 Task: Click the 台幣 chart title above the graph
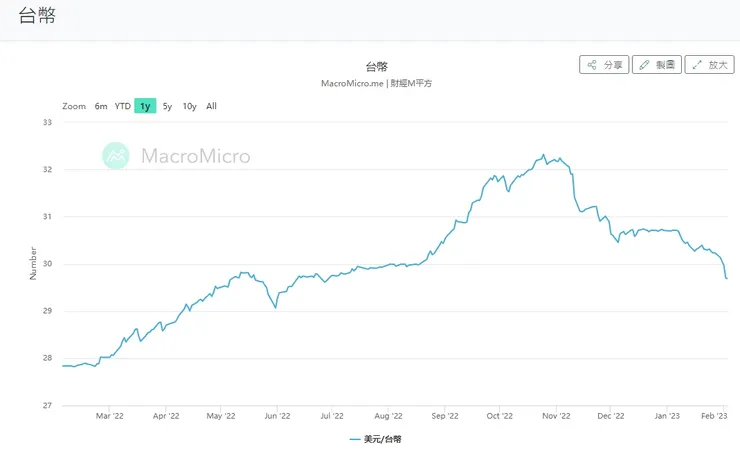point(376,66)
